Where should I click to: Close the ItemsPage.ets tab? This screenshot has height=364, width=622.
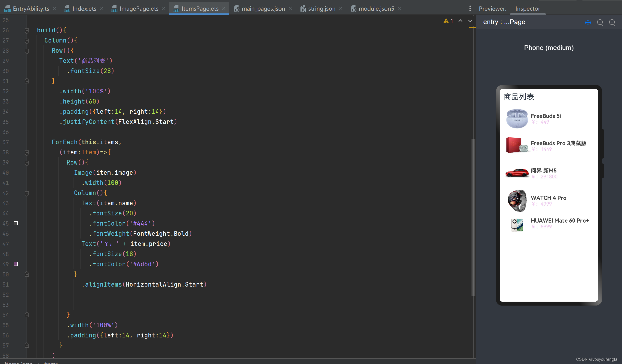(x=224, y=9)
